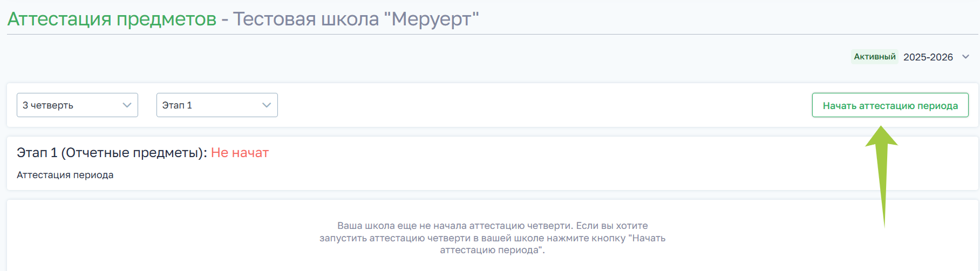Click the "3 четверть" text inside the selector
This screenshot has width=980, height=271.
(48, 105)
